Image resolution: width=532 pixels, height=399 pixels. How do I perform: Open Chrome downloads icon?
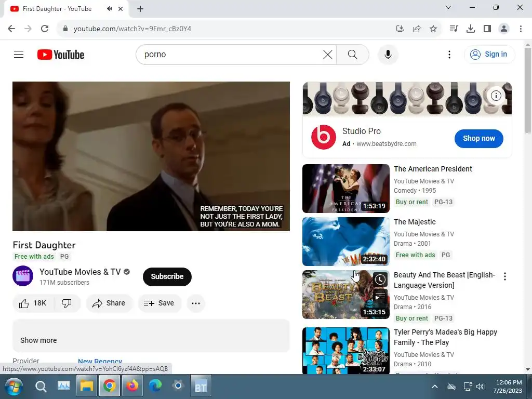click(470, 29)
